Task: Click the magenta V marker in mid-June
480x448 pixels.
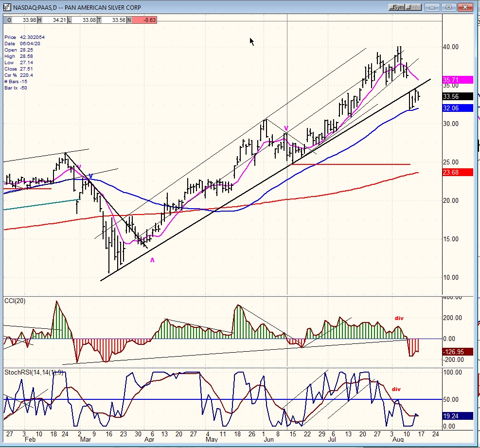Action: tap(286, 129)
